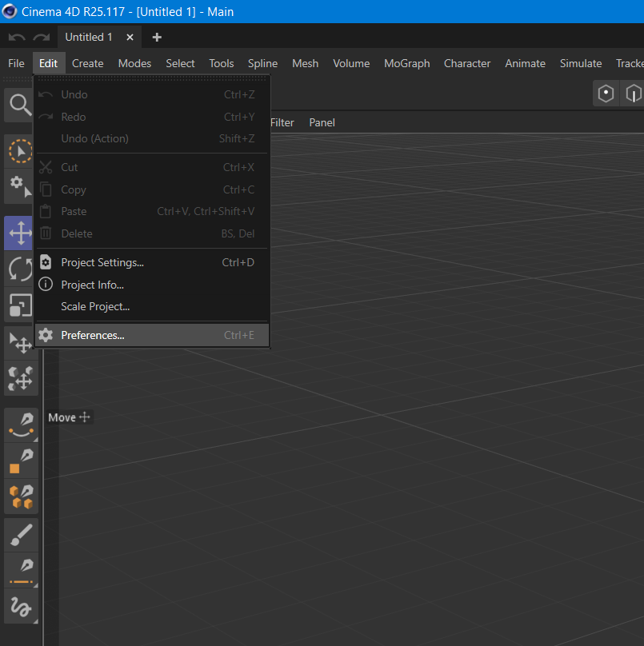Select the Spline Pen tool

click(x=21, y=425)
